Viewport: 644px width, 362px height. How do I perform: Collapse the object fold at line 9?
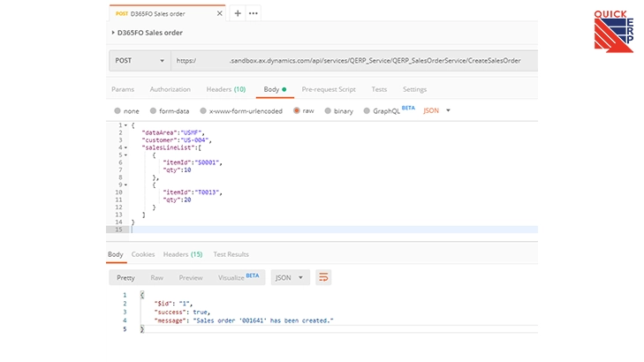click(125, 185)
